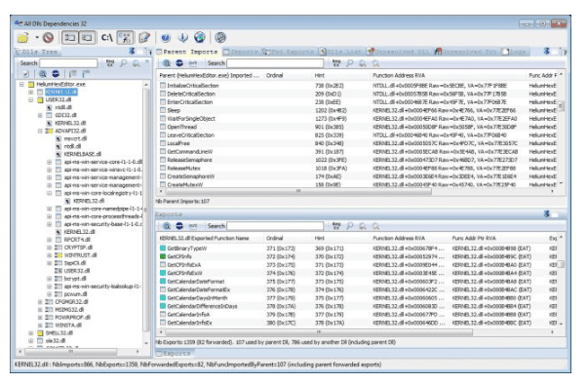Click the blue info download toolbar icon

(182, 37)
